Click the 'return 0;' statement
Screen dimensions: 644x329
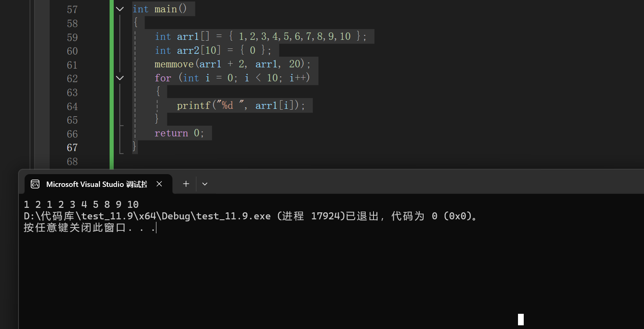[x=179, y=133]
